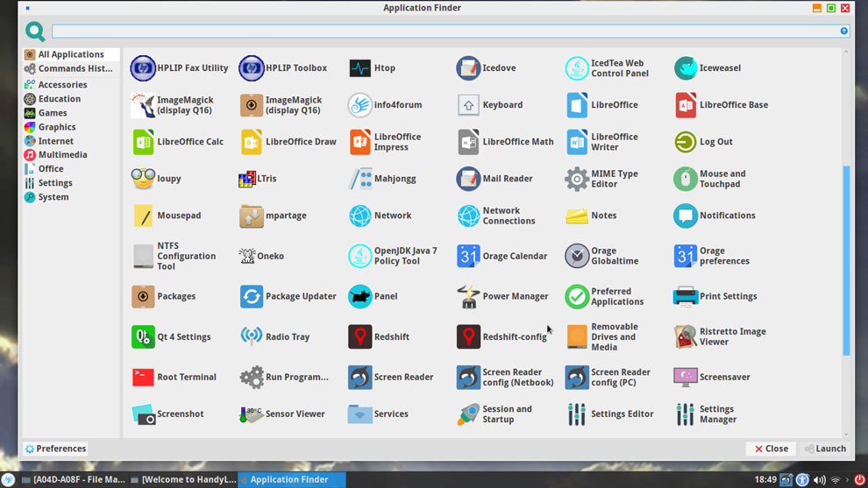Select the info4forum application icon
Viewport: 868px width, 488px height.
coord(359,104)
